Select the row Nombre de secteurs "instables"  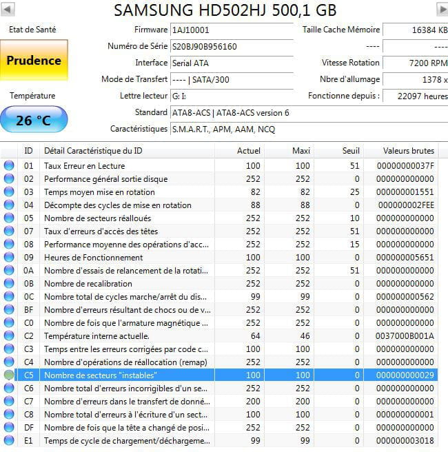click(219, 375)
